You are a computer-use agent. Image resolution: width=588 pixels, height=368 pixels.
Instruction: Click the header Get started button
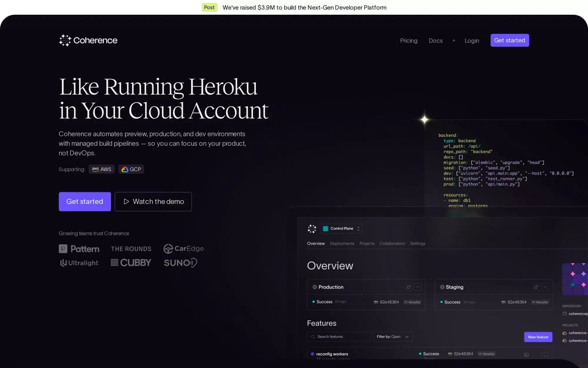(x=510, y=40)
